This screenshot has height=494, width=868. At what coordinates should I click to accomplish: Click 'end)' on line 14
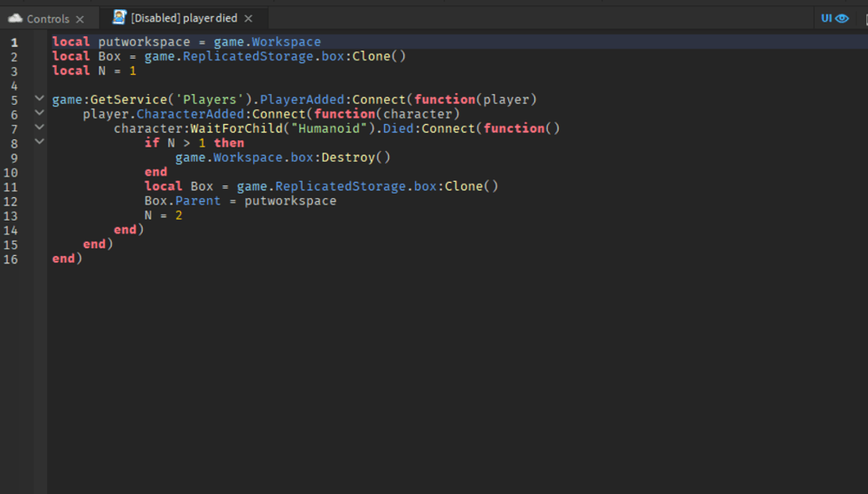point(129,229)
